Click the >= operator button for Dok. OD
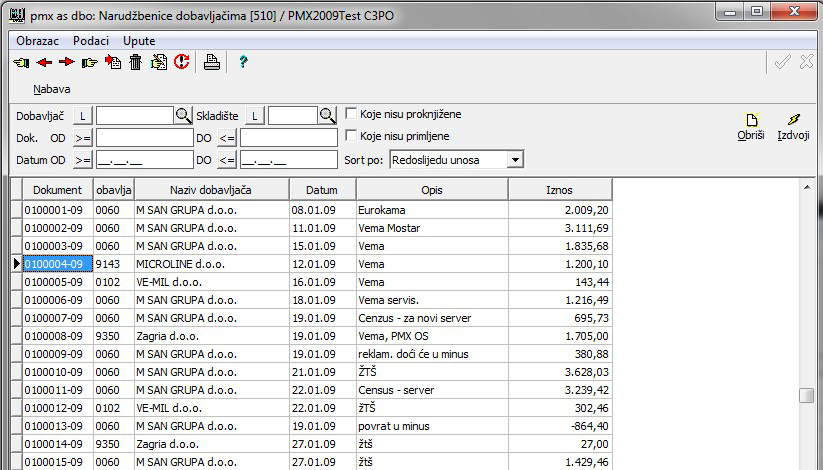The height and width of the screenshot is (470, 823). tap(82, 138)
